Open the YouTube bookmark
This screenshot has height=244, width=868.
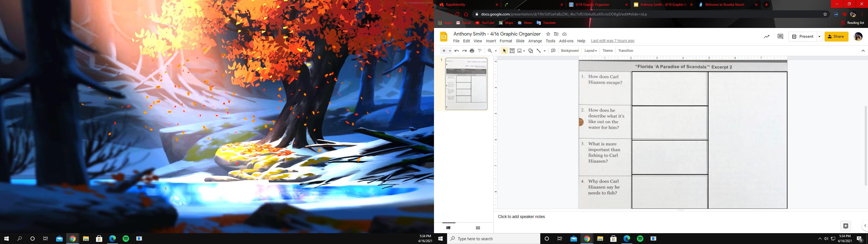pyautogui.click(x=485, y=23)
